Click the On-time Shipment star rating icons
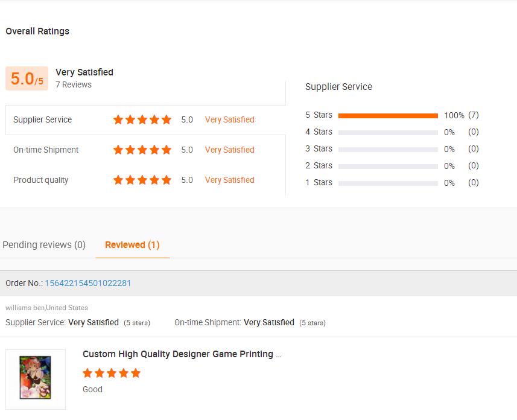 [x=142, y=150]
